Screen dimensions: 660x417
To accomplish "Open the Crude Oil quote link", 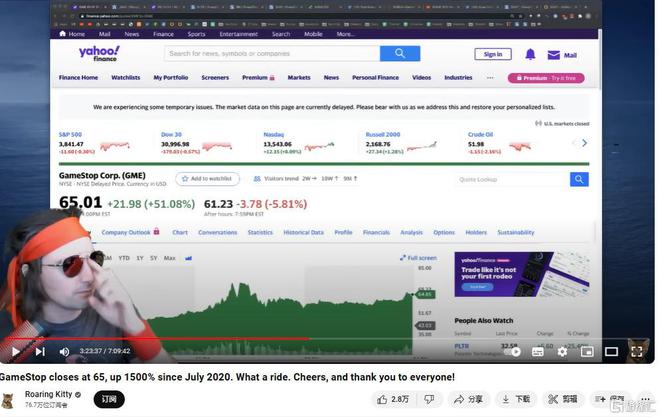I will coord(480,135).
